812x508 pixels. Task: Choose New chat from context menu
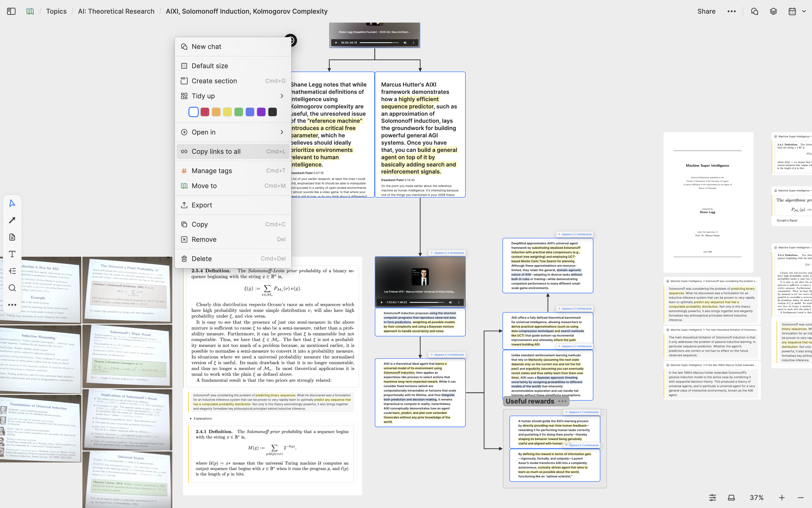pyautogui.click(x=233, y=47)
